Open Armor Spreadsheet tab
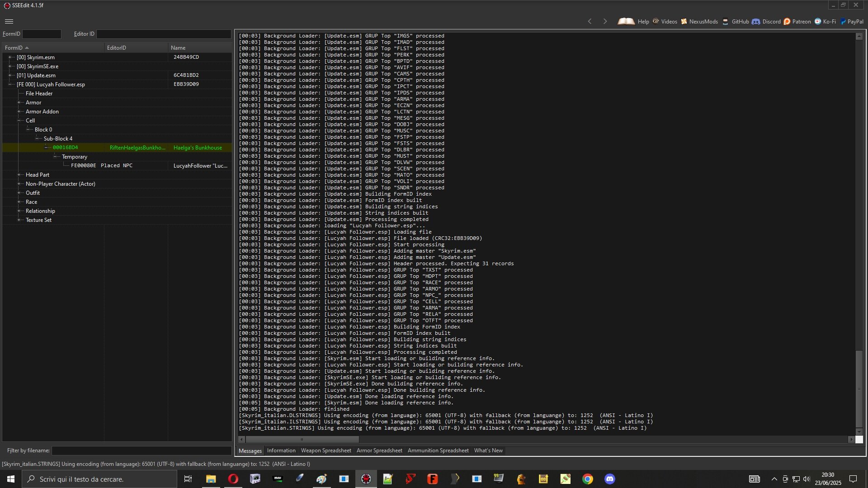The image size is (868, 488). 379,450
